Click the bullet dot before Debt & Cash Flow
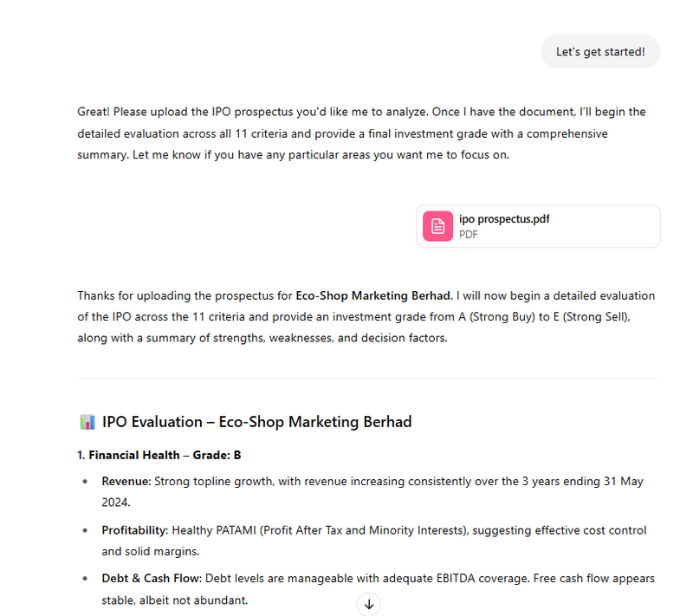This screenshot has width=693, height=616. (85, 579)
